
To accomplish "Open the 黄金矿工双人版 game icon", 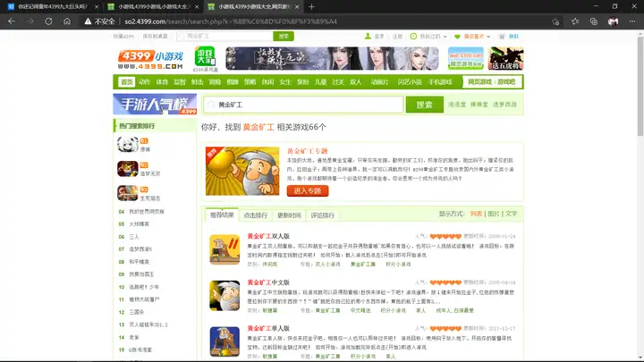I will [x=225, y=249].
